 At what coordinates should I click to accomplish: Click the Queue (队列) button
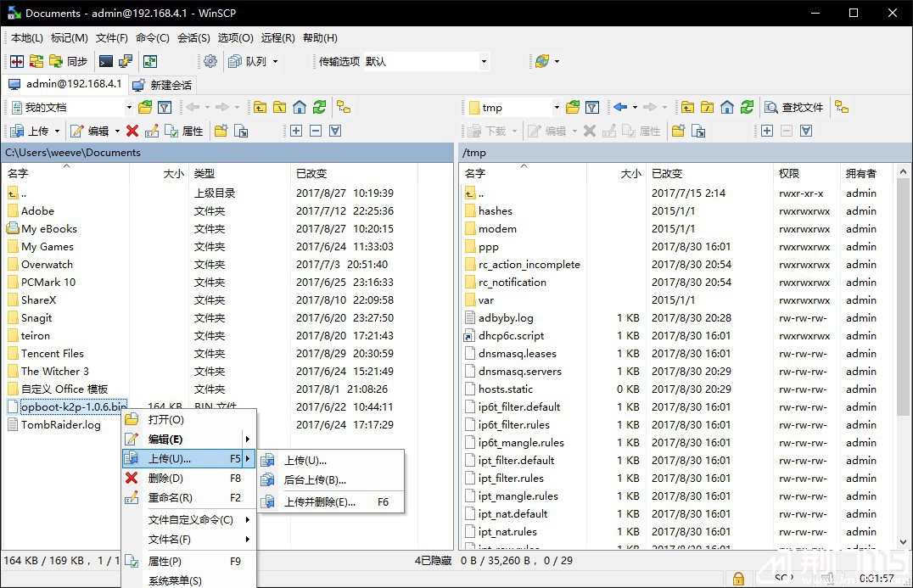pyautogui.click(x=248, y=61)
